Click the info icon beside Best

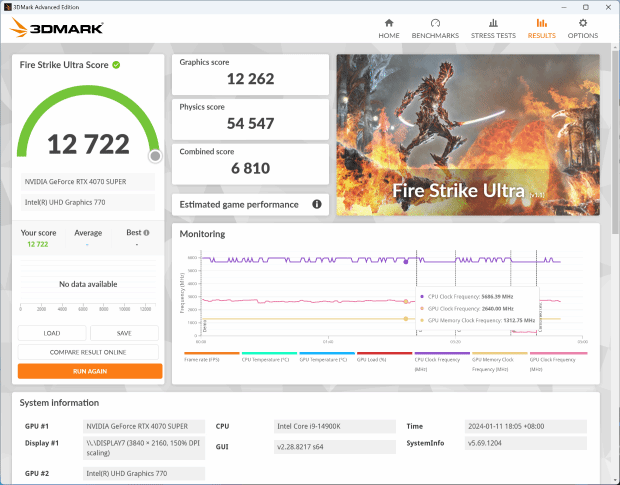146,233
